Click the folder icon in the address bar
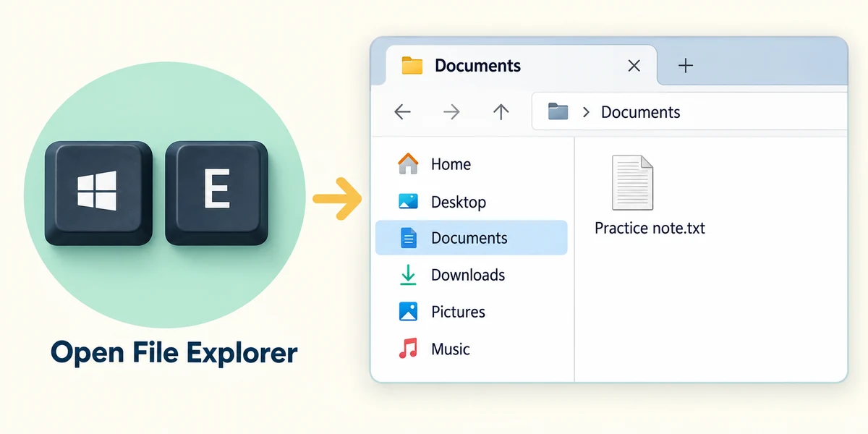The width and height of the screenshot is (868, 434). (x=558, y=111)
